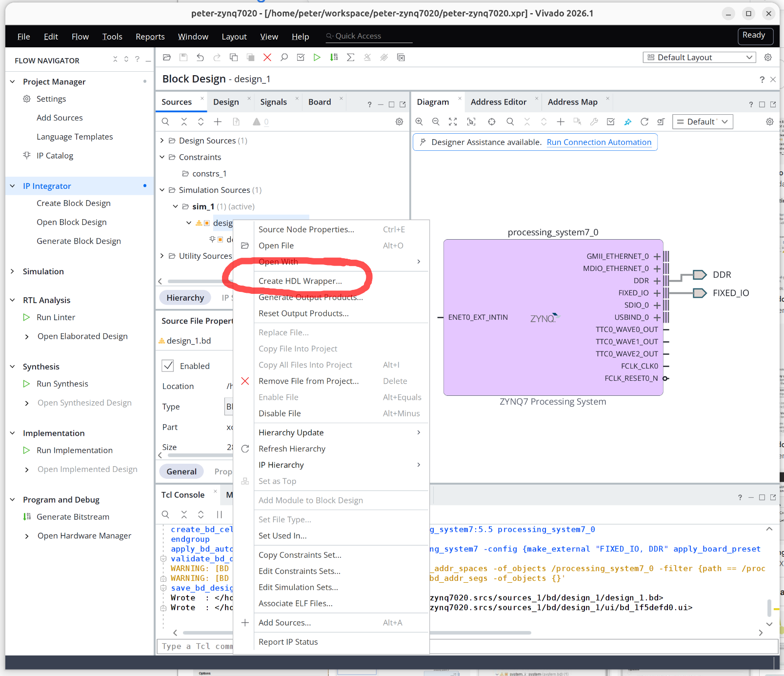Expand the Utility Sources folder

point(162,256)
